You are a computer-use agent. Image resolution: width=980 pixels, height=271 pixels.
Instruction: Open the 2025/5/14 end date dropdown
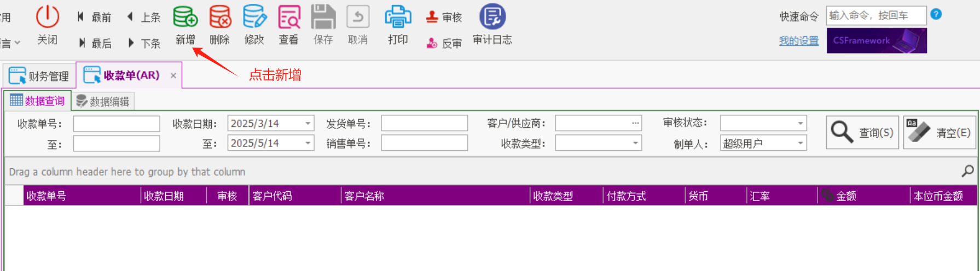308,143
